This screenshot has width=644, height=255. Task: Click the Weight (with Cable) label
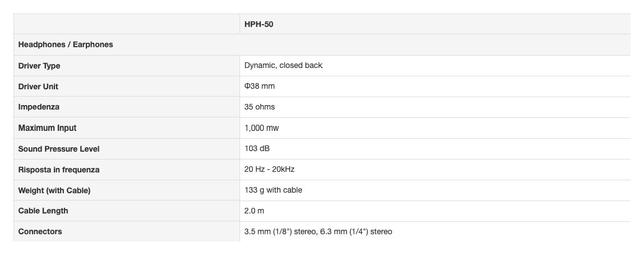point(54,190)
